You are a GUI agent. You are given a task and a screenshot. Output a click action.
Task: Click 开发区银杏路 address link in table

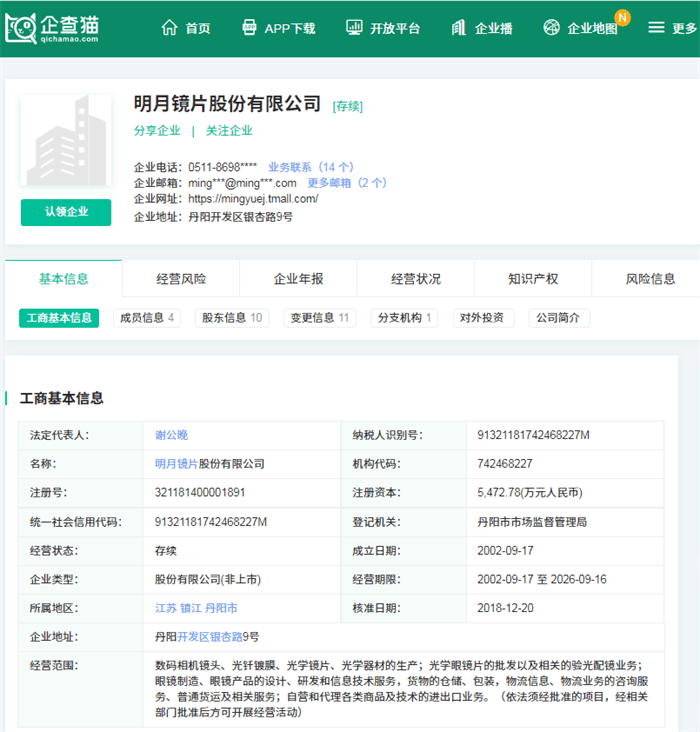coord(210,637)
